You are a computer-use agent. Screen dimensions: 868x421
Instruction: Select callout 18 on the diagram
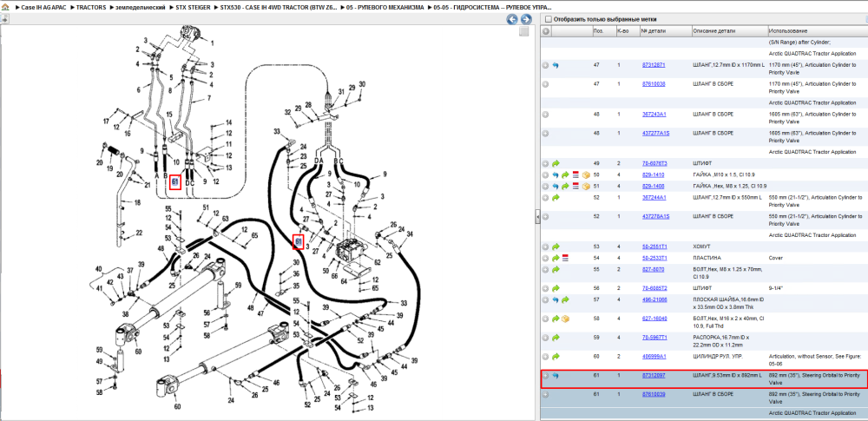tap(137, 203)
